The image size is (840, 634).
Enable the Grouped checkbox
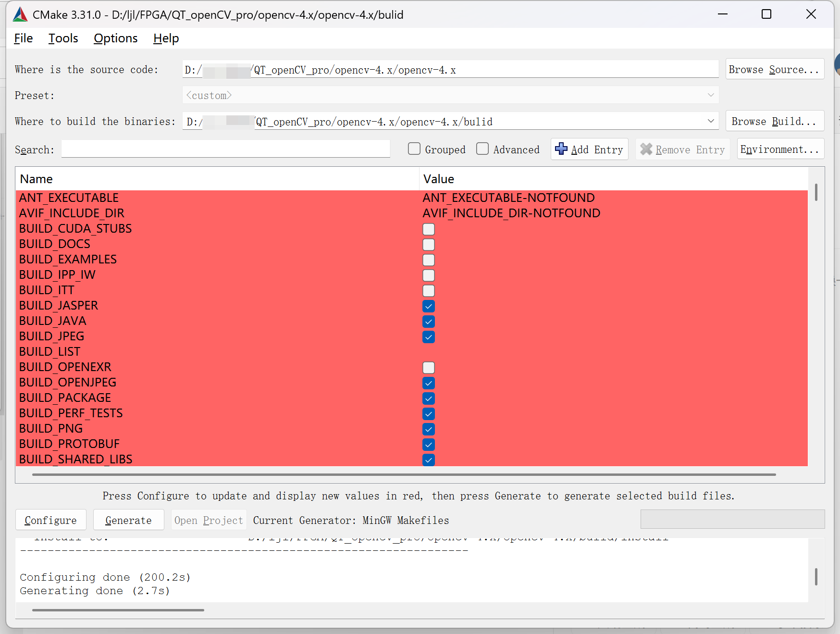(414, 149)
